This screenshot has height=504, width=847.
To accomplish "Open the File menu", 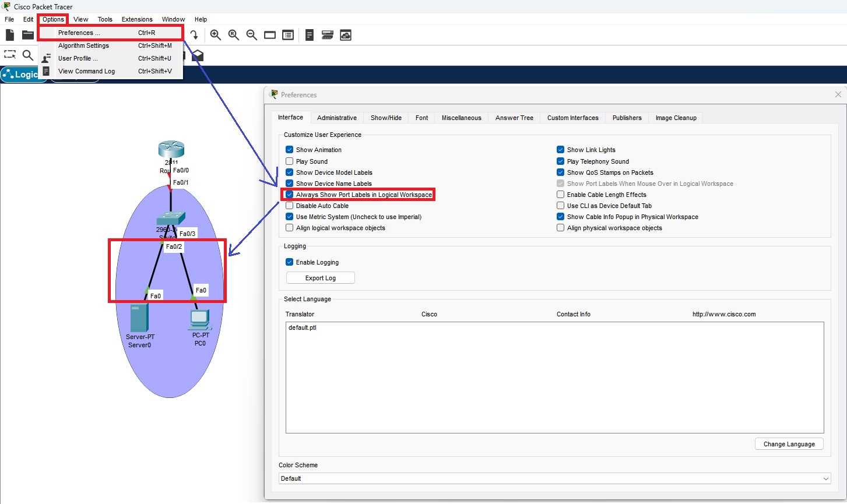I will [x=9, y=19].
